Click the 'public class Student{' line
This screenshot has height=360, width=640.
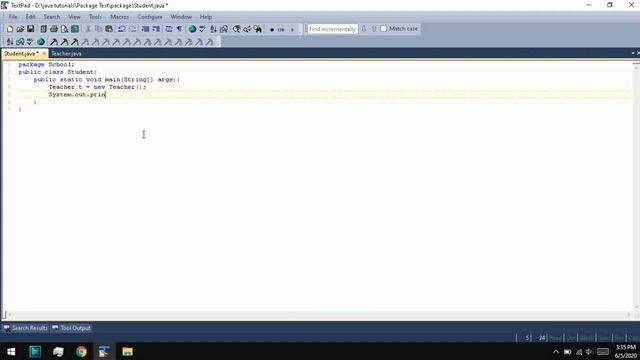[58, 72]
